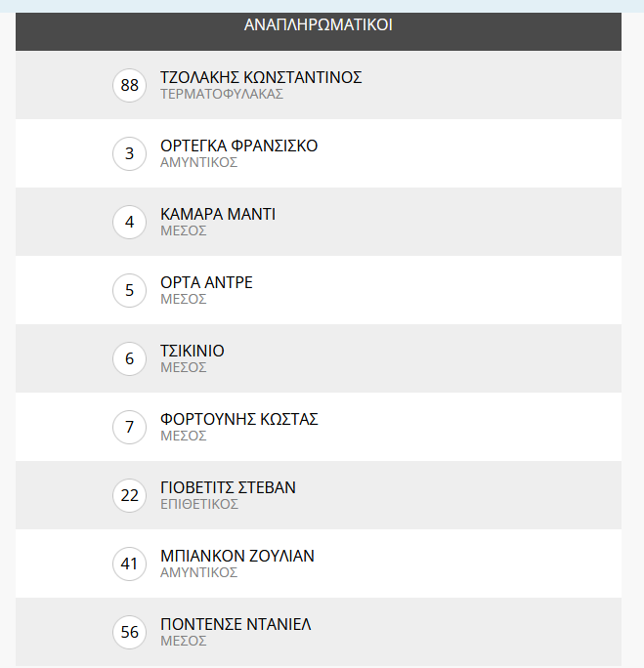Viewport: 644px width, 668px height.
Task: Open player ΜΠΙΑΝΚΟΝ ΖΟΥΛΙΑΝ
Action: click(237, 556)
